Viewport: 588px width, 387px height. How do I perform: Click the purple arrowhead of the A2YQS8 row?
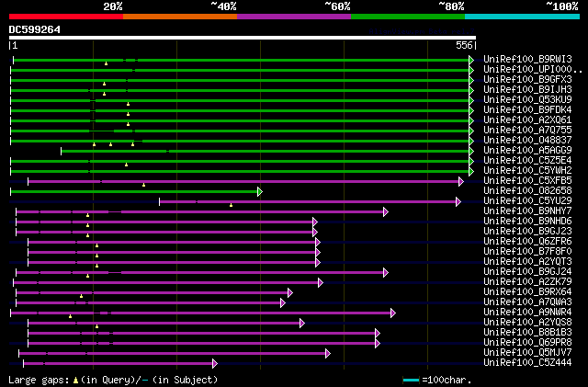click(302, 324)
